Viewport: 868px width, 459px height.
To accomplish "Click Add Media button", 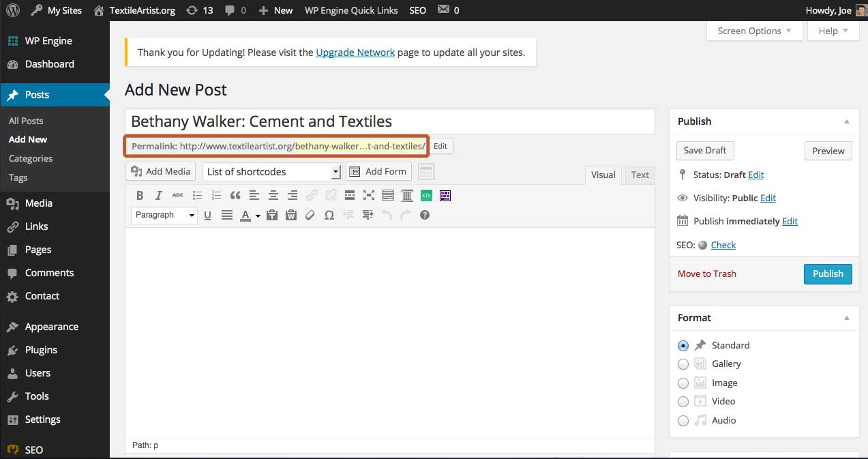I will click(x=161, y=171).
